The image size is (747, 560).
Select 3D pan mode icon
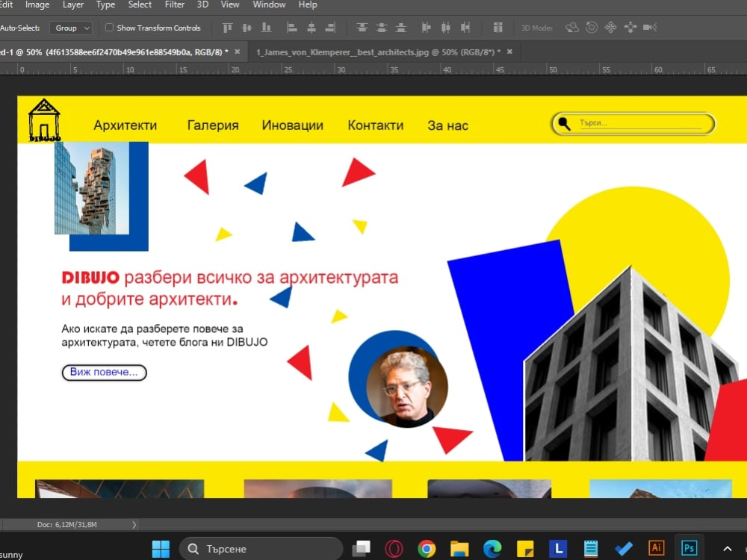coord(610,28)
